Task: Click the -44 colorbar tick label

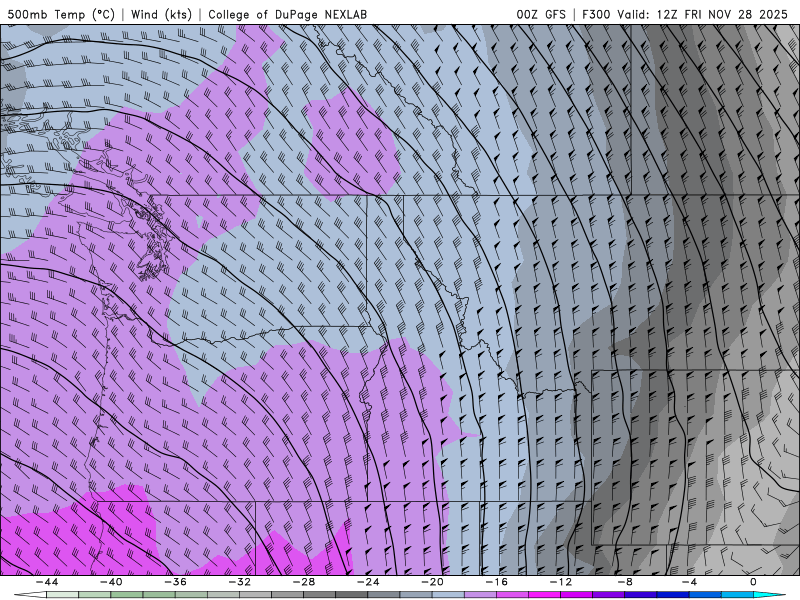Action: (x=47, y=582)
